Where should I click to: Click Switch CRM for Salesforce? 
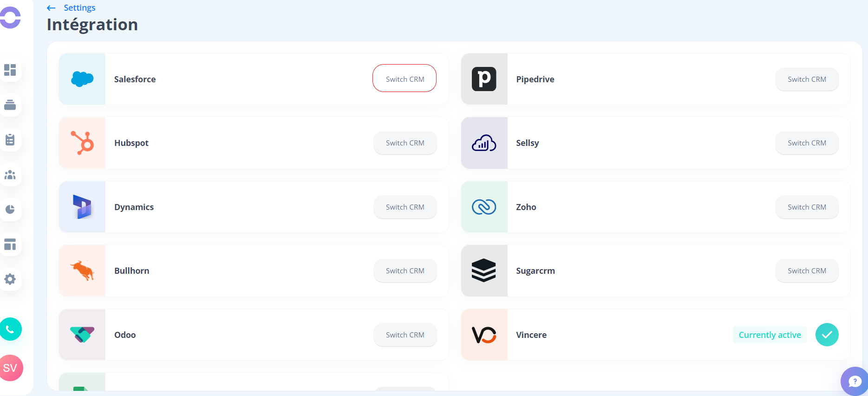(x=405, y=79)
